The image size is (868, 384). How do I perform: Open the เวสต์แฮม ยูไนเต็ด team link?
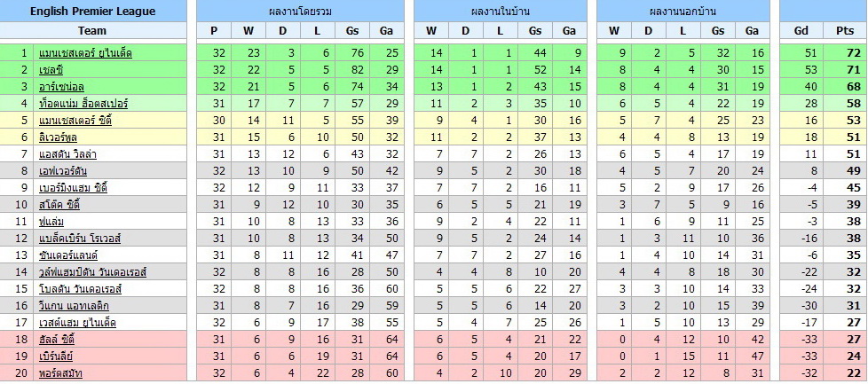coord(77,323)
